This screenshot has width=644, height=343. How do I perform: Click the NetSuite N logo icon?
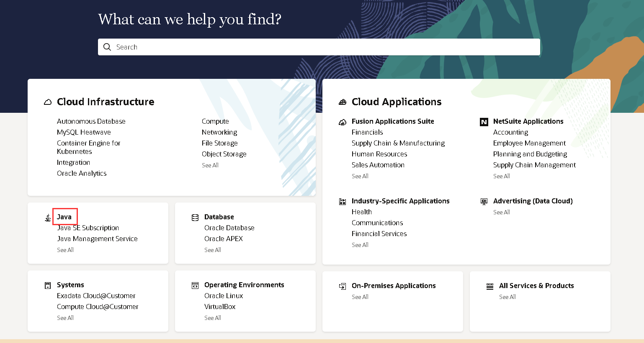click(x=484, y=122)
